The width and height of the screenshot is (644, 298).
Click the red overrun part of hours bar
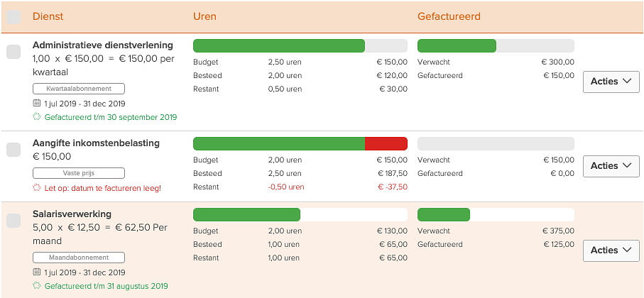[x=386, y=143]
